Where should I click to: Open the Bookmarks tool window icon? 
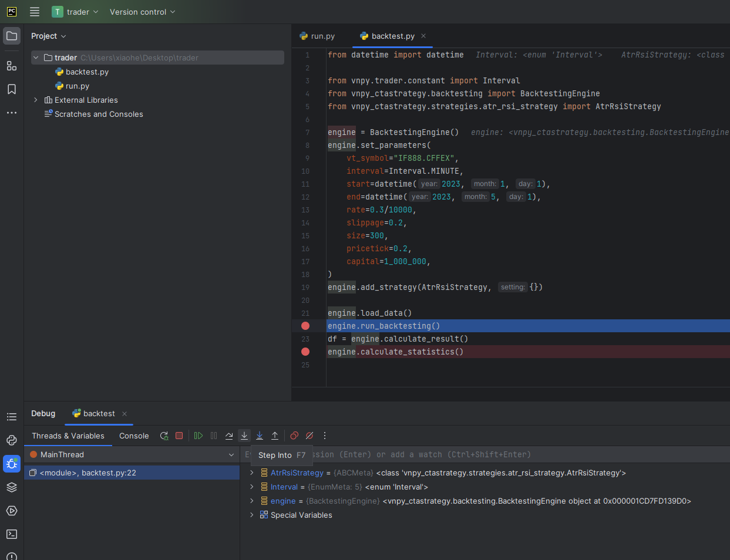[12, 89]
